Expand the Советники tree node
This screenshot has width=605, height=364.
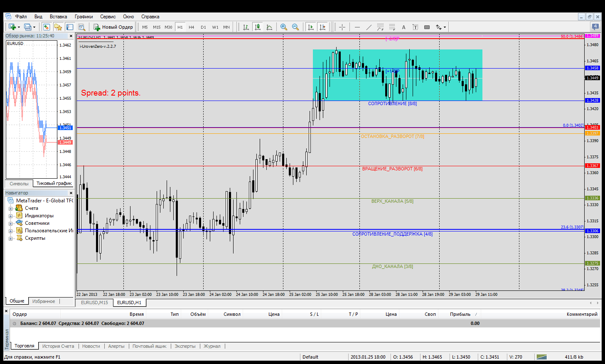point(11,223)
